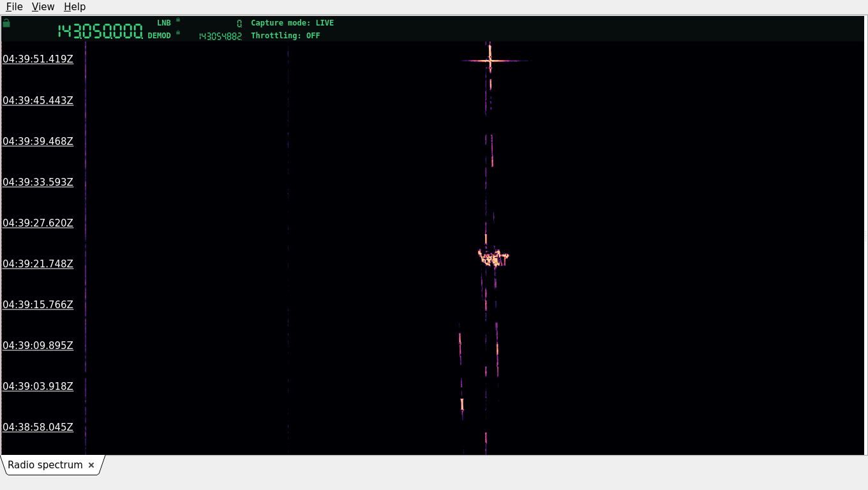Image resolution: width=868 pixels, height=490 pixels.
Task: Click the 04:39:39.468Z timestamp
Action: [x=38, y=141]
